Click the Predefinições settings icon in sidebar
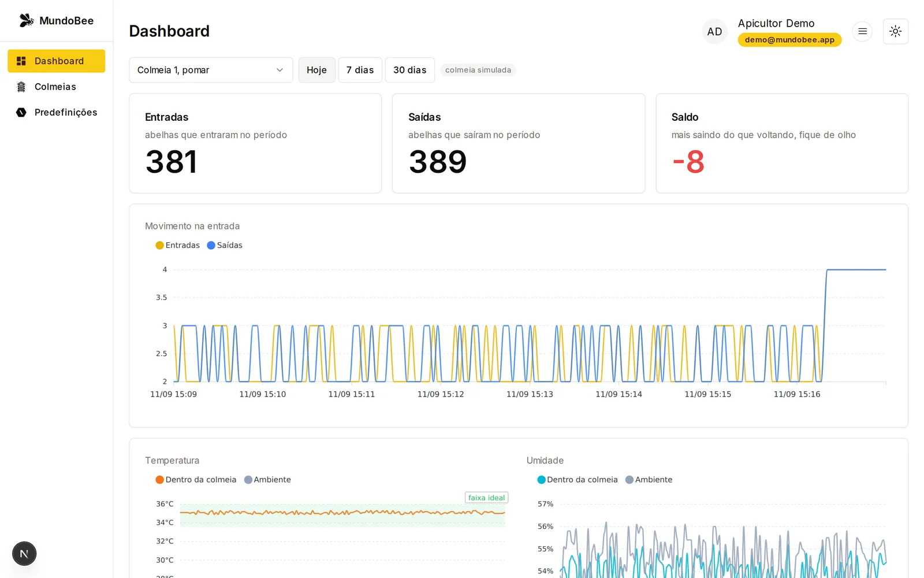 [x=21, y=112]
